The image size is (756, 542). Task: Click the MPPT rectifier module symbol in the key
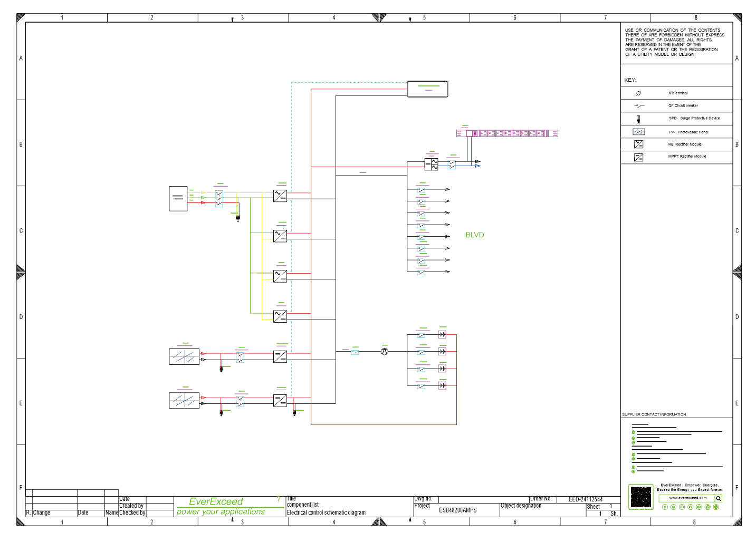638,157
